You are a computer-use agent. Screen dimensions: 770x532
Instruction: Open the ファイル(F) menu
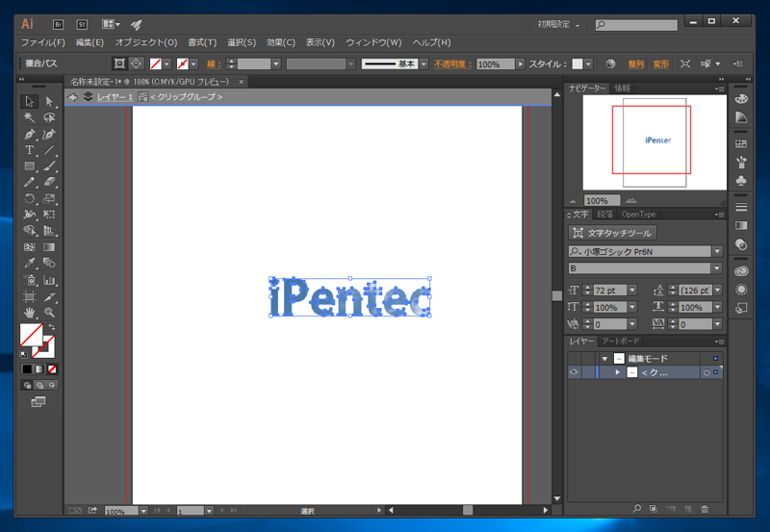(42, 42)
